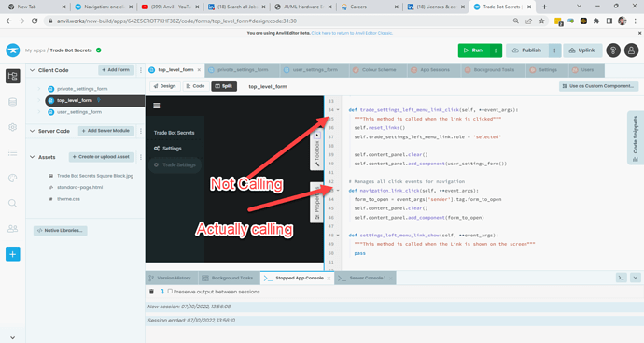Switch to Split view mode

click(224, 86)
